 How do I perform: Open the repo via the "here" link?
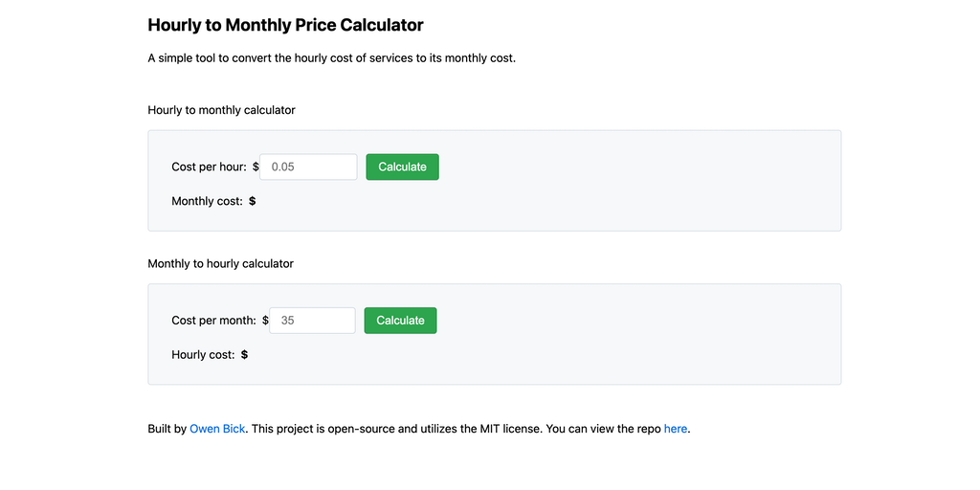click(x=676, y=429)
